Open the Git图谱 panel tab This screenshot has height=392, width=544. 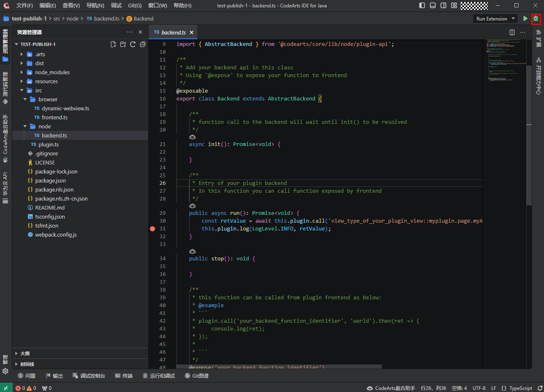point(197,376)
